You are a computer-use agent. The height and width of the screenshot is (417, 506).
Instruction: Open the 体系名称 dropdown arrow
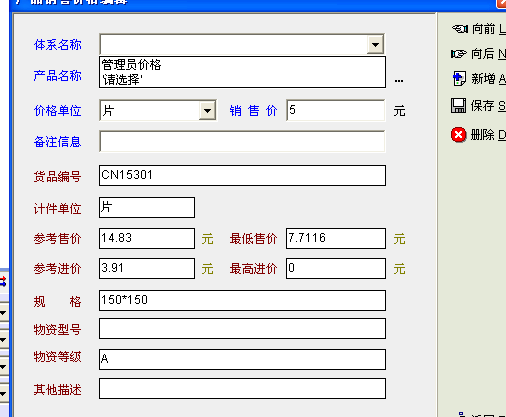click(375, 44)
